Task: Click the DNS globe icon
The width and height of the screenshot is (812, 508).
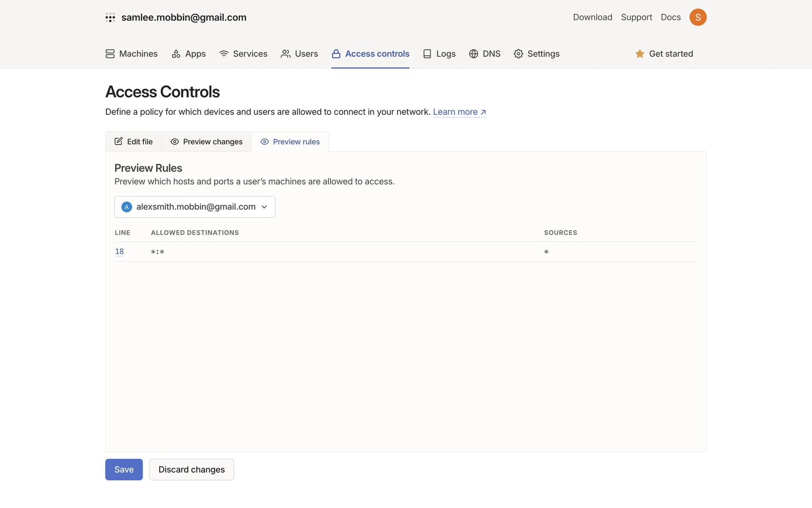Action: point(473,54)
